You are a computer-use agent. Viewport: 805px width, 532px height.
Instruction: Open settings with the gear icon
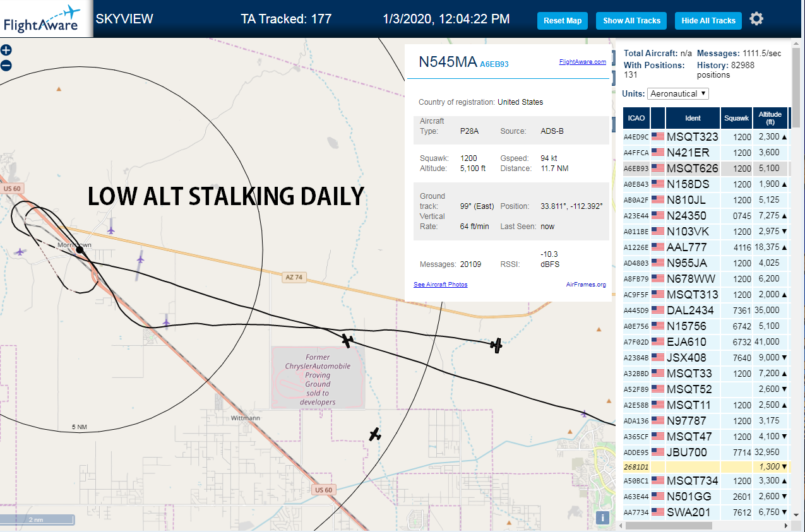[756, 19]
